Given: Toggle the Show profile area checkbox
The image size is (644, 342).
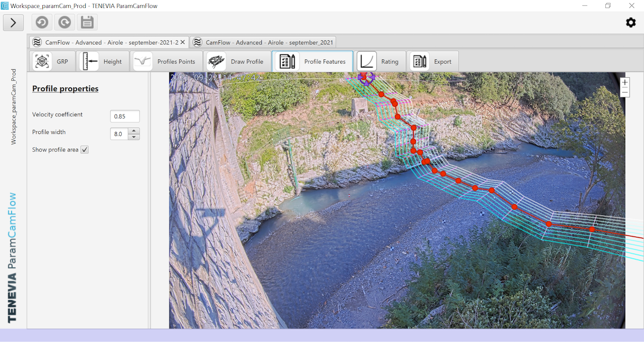Looking at the screenshot, I should (x=85, y=150).
